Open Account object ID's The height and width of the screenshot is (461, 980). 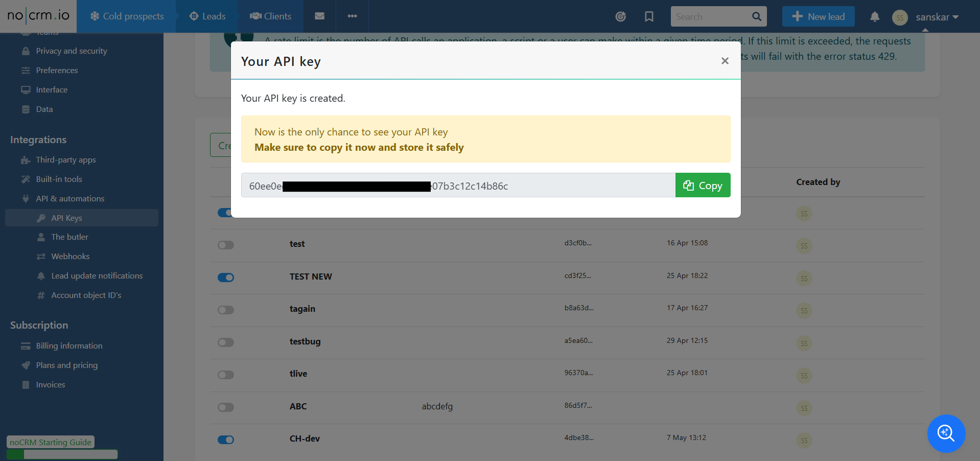tap(86, 295)
